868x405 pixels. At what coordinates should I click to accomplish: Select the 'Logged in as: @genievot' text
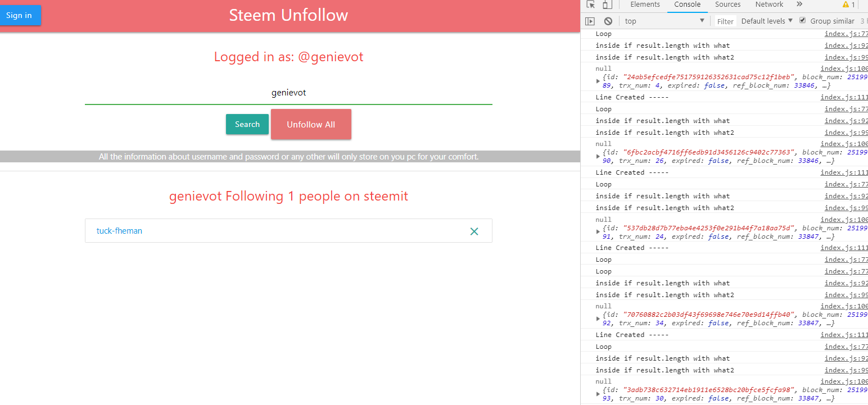point(288,57)
